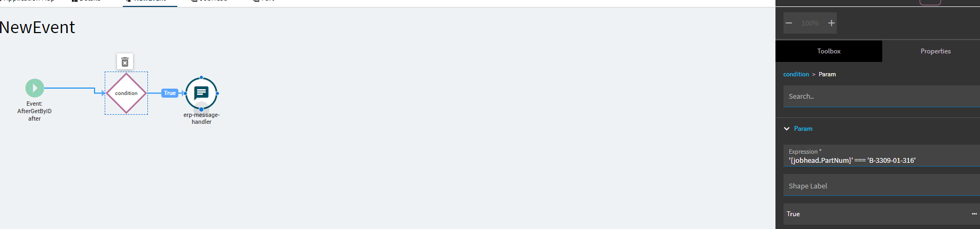980x229 pixels.
Task: Click the bottom connection point of message handler
Action: point(201,109)
